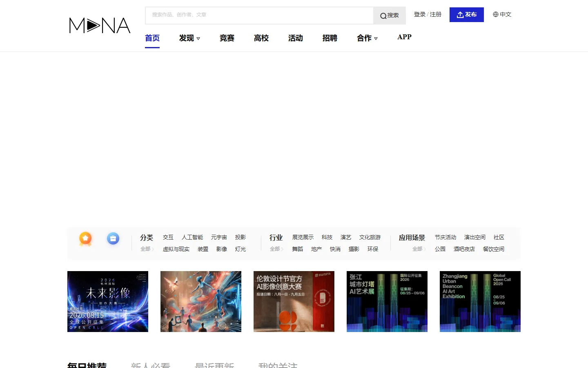
Task: Focus the search input field
Action: coord(259,16)
